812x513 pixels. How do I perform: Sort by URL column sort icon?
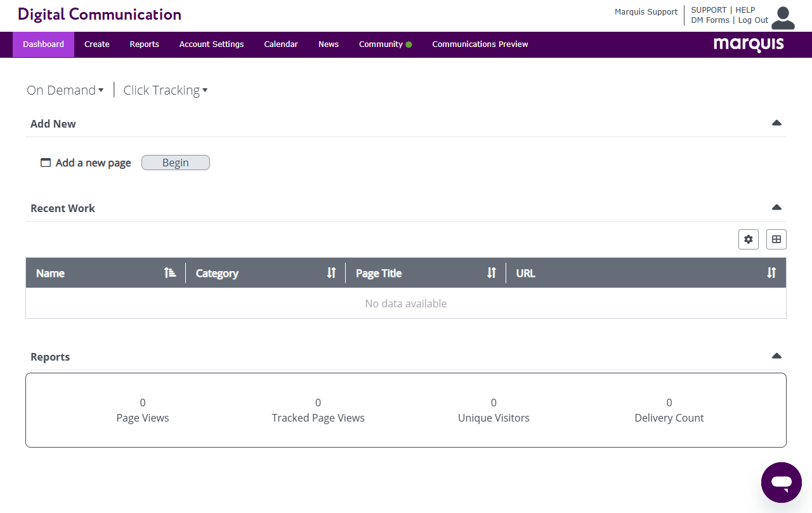(x=771, y=273)
